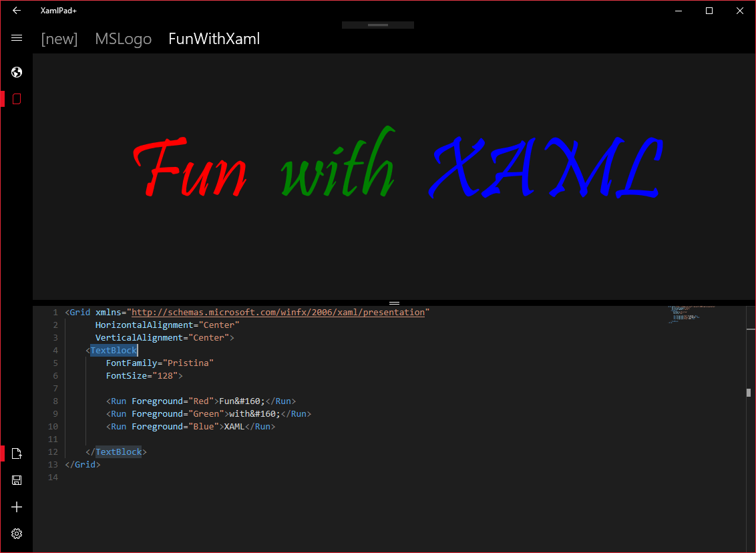Switch to the [new] tab

click(59, 39)
